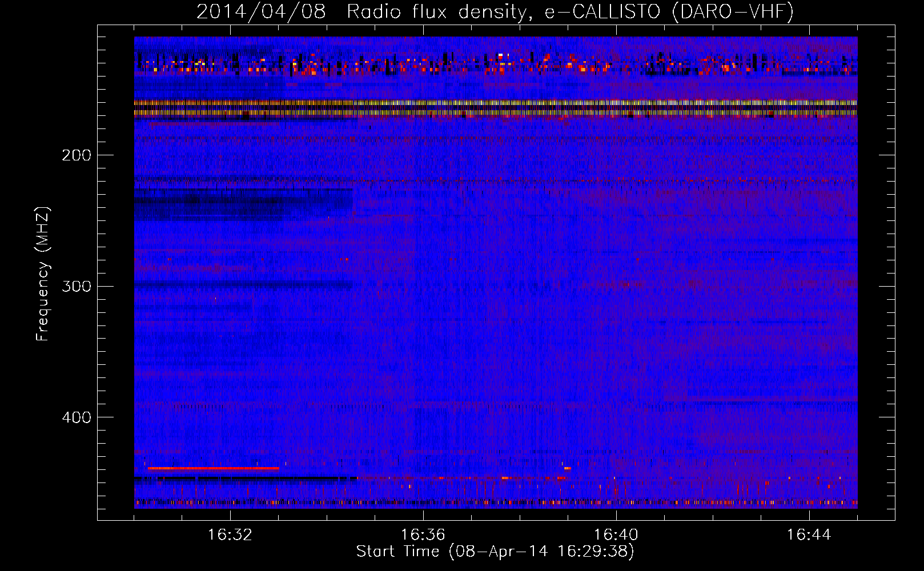
Task: Click the bright yellow interference band near 165 MHz
Action: click(496, 108)
